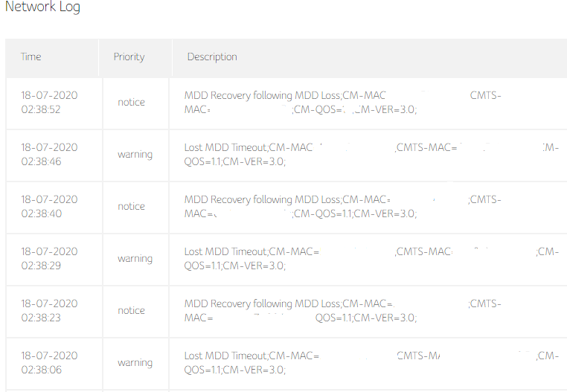567x392 pixels.
Task: Sort by the Priority column header
Action: (129, 57)
